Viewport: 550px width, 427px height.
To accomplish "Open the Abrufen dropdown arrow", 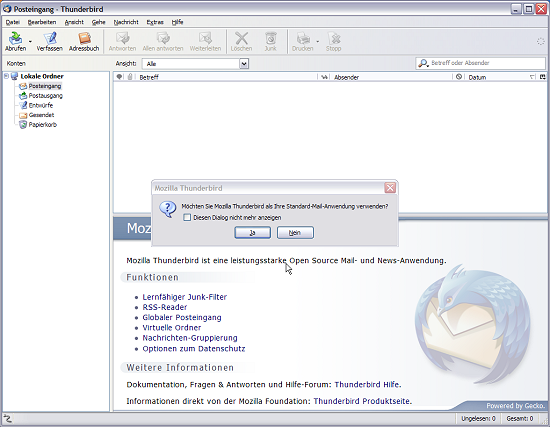I will coord(30,41).
